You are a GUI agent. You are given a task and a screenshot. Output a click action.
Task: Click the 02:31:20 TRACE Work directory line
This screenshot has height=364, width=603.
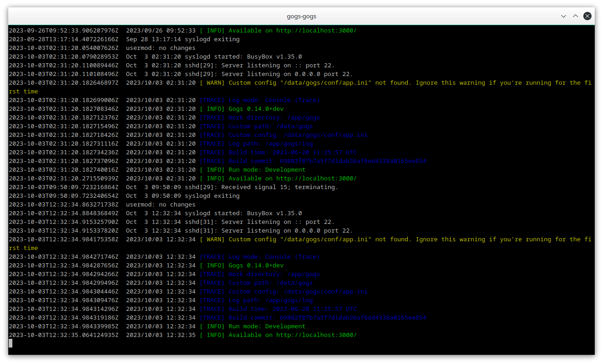click(164, 118)
